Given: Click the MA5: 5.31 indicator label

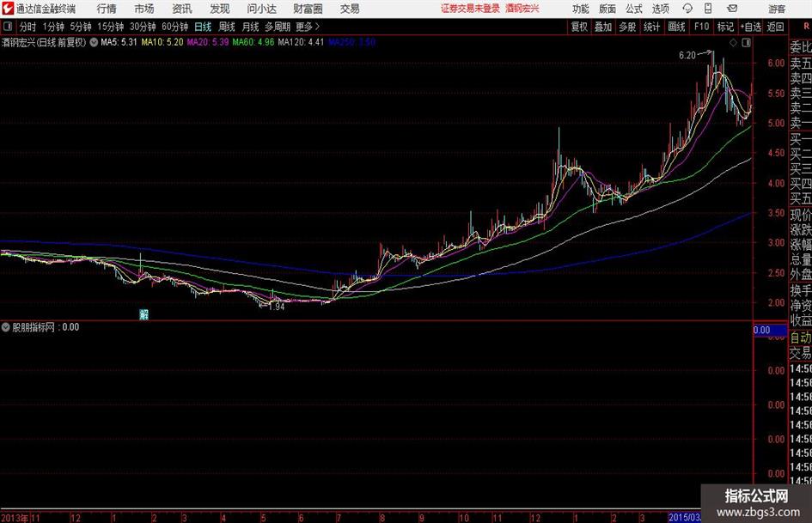Looking at the screenshot, I should 119,42.
